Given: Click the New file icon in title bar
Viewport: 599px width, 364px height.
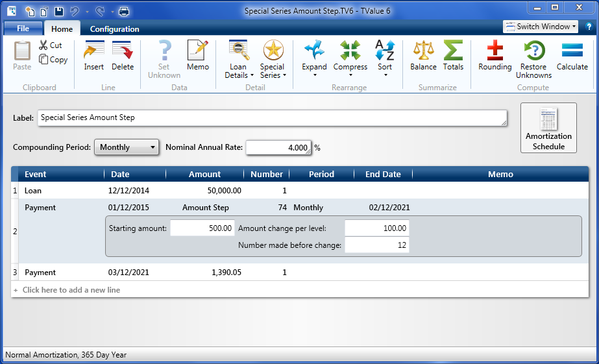Looking at the screenshot, I should pyautogui.click(x=30, y=12).
